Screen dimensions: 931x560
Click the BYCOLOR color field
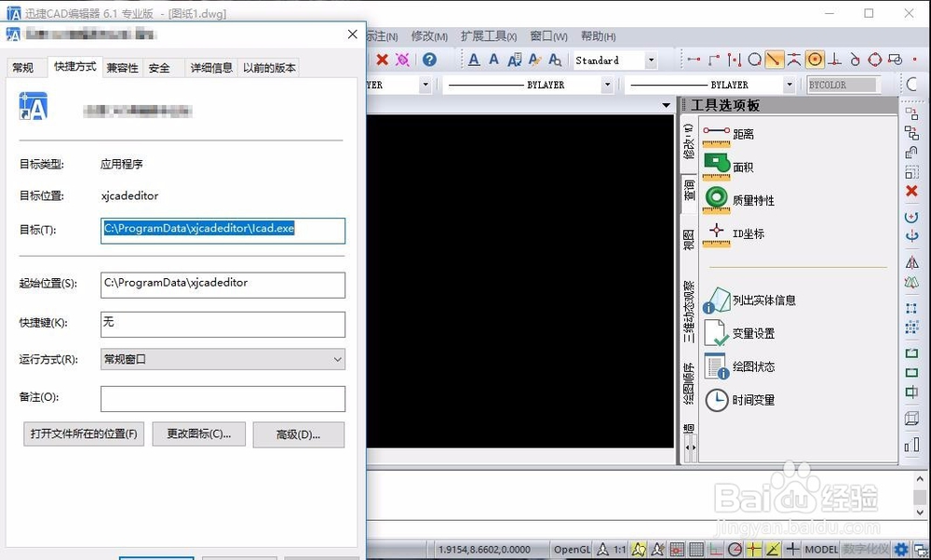(x=843, y=85)
